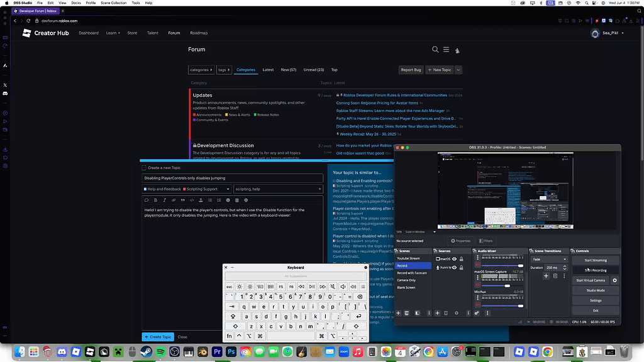Toggle mute for macOS Screen Capture audio

point(477,285)
